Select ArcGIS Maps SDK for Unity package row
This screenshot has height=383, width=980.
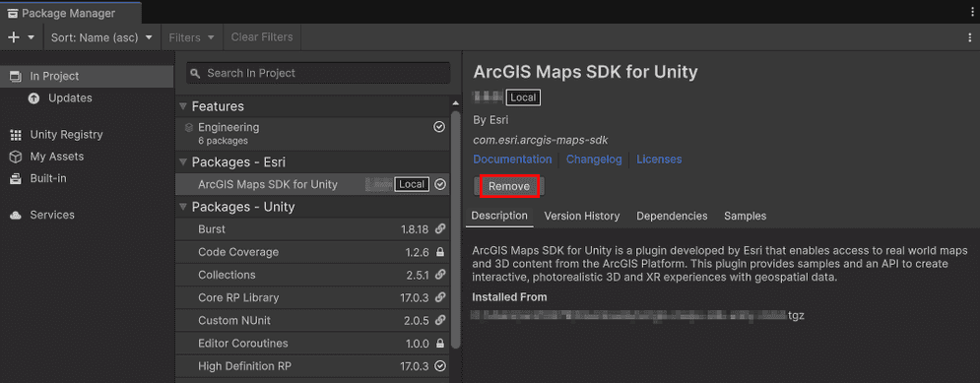coord(312,184)
